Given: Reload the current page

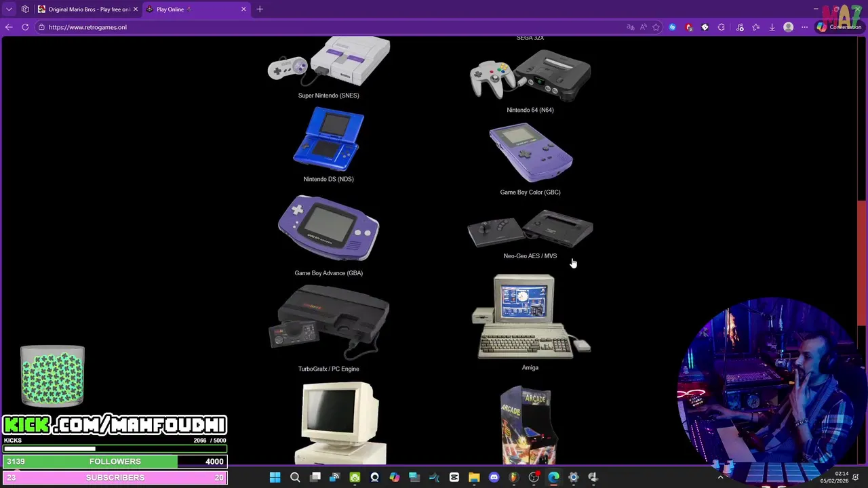Looking at the screenshot, I should click(25, 27).
